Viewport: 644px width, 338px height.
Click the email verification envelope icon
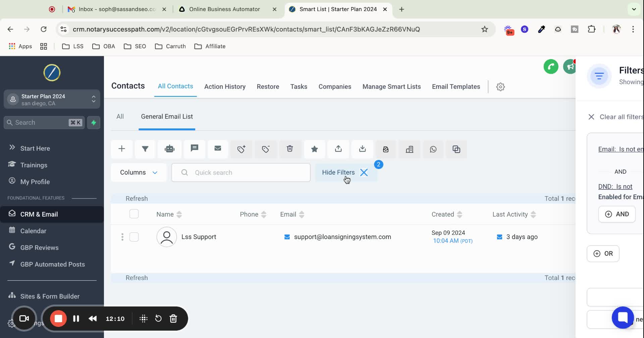(x=386, y=149)
